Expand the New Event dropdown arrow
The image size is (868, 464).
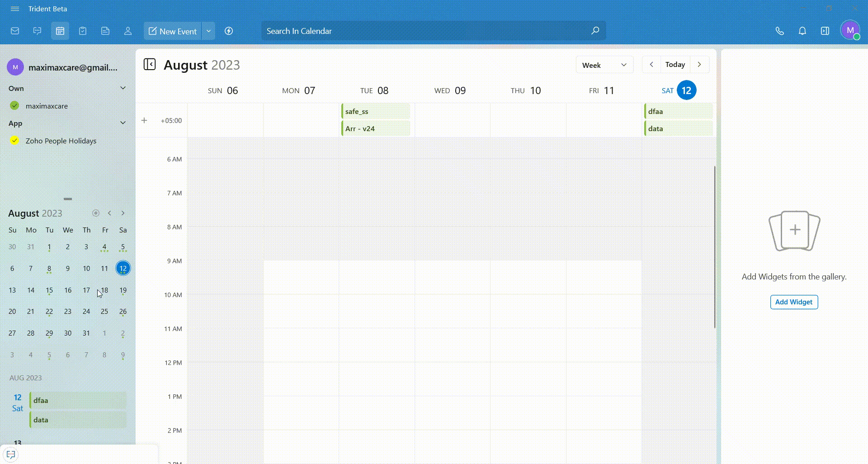(x=208, y=31)
